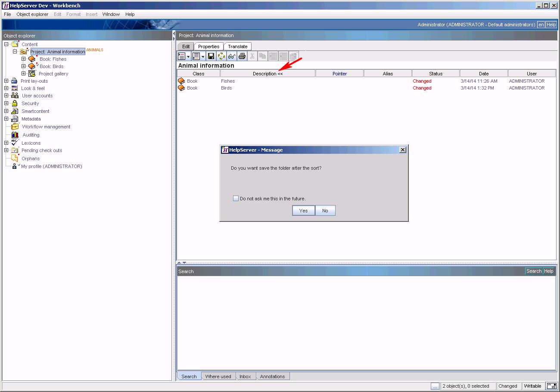Collapse the Content tree node
This screenshot has height=392, width=560.
6,44
